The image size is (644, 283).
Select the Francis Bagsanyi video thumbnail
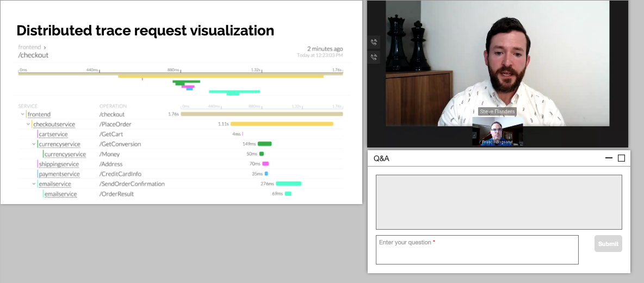pos(497,132)
